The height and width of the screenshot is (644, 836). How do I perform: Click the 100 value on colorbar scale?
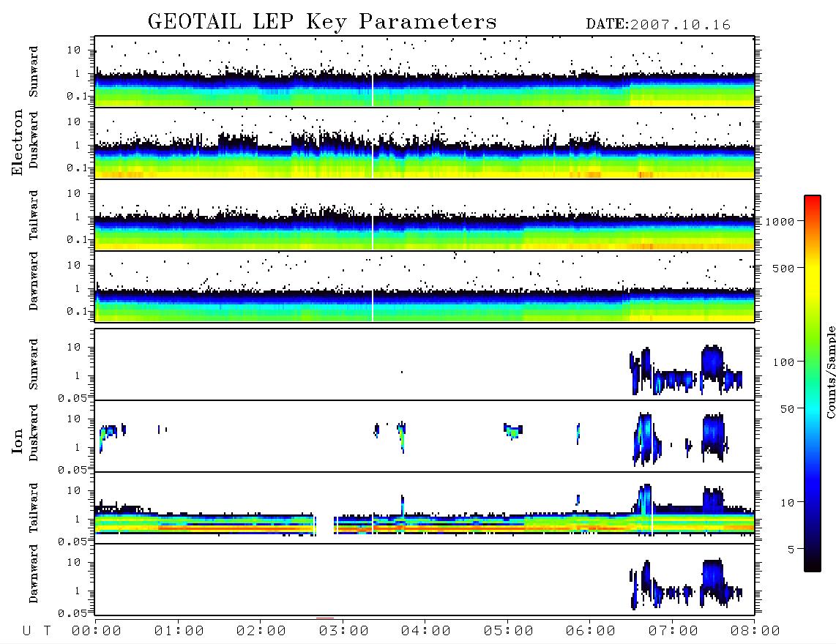tap(784, 362)
